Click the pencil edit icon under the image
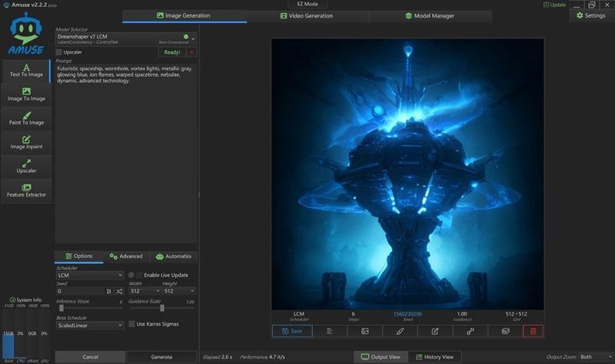This screenshot has width=615, height=364. coord(400,331)
